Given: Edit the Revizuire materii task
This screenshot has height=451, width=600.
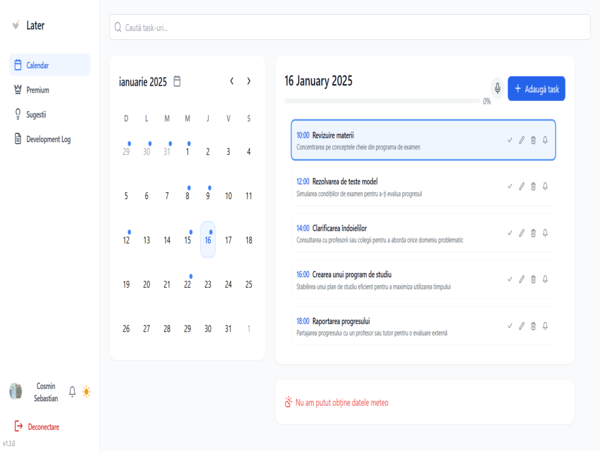Looking at the screenshot, I should pos(522,140).
